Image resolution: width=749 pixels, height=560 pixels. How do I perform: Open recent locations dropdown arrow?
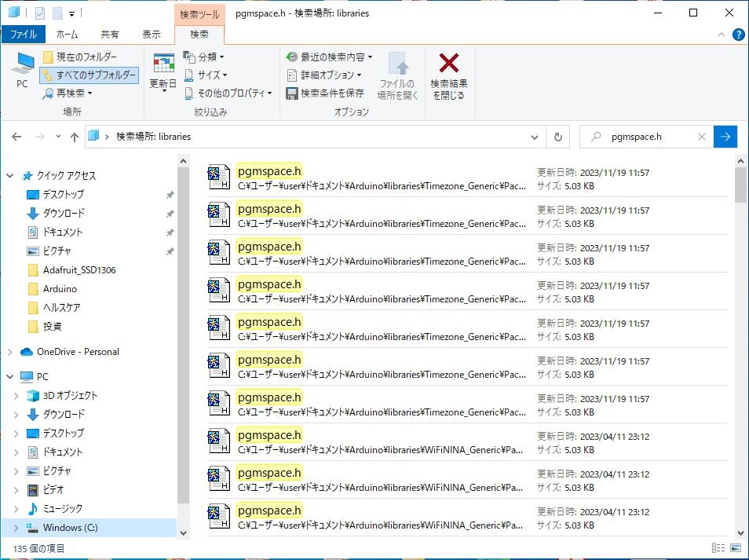pyautogui.click(x=58, y=137)
